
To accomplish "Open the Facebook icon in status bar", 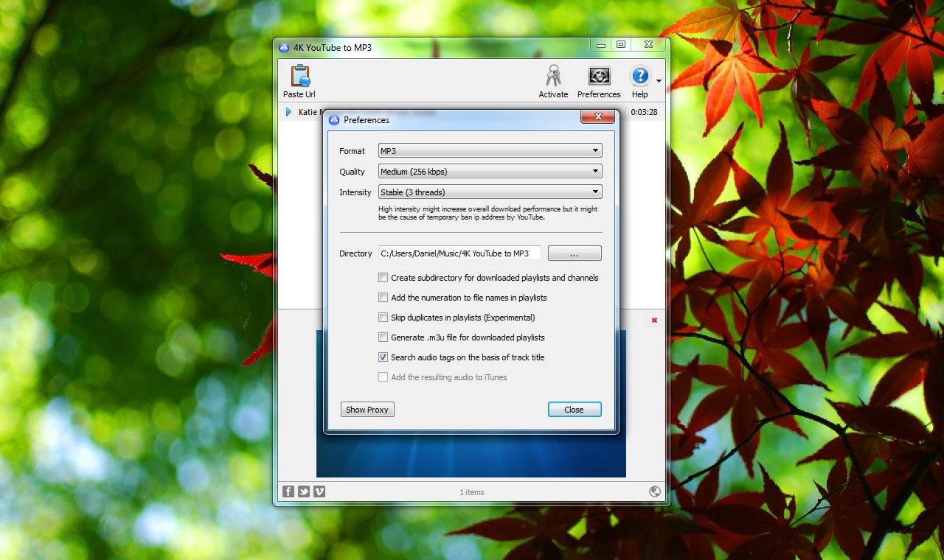I will (288, 491).
